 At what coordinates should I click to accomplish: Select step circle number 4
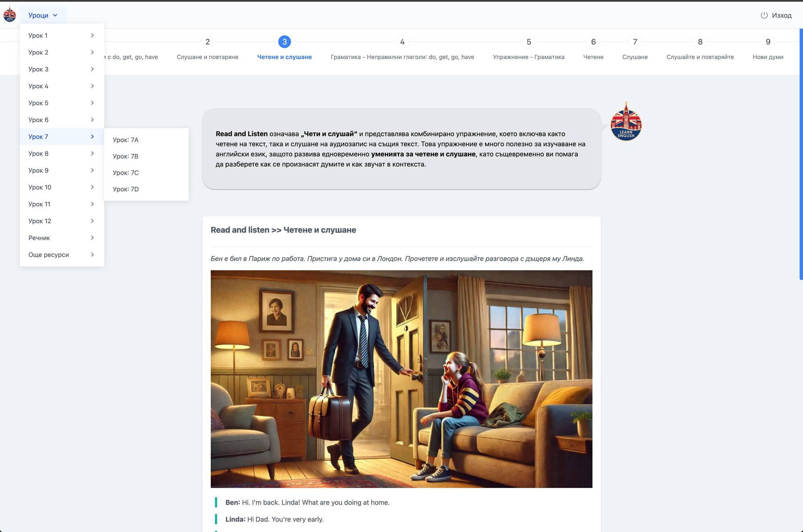pyautogui.click(x=402, y=42)
